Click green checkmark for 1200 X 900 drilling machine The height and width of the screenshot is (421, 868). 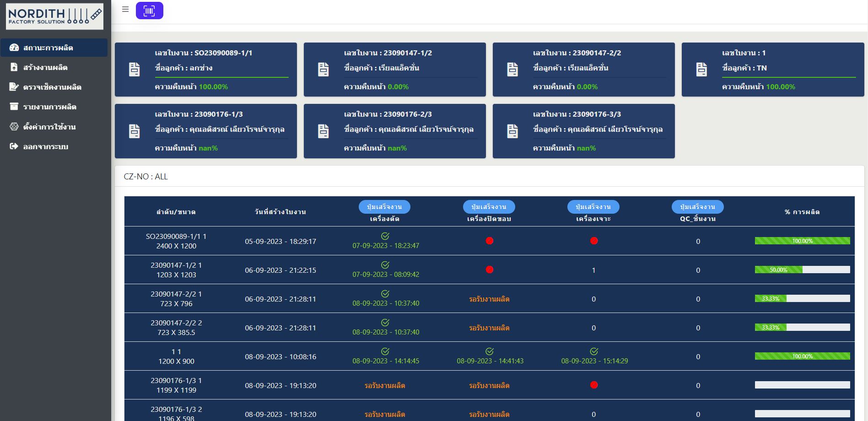pos(594,351)
